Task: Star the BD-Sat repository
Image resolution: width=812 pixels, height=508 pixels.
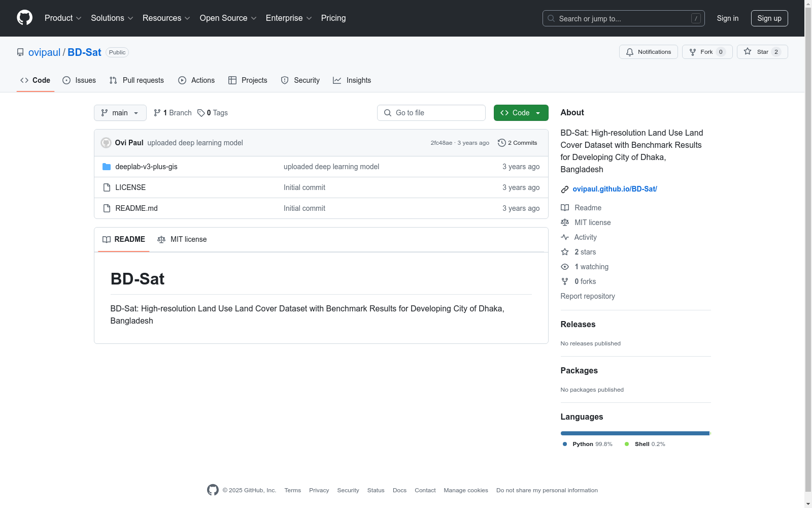Action: point(762,52)
